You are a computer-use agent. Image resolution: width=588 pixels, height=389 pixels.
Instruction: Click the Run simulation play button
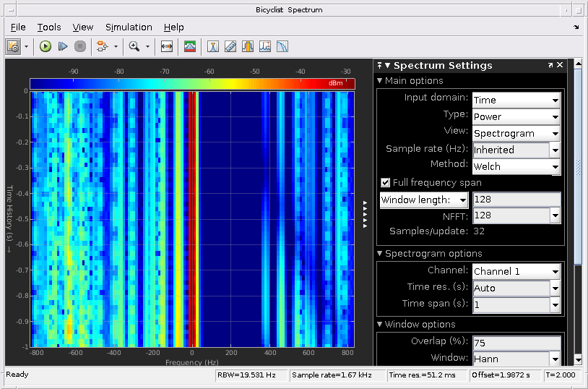pos(46,46)
